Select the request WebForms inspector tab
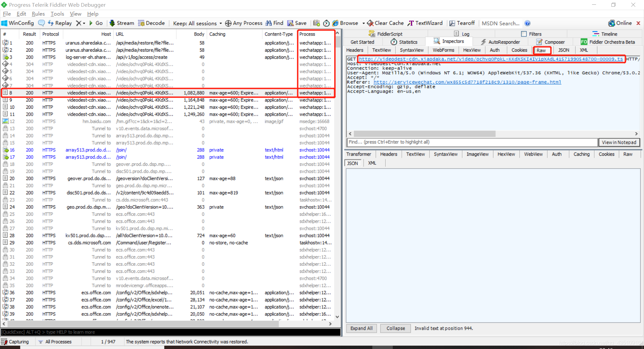644x349 pixels. pyautogui.click(x=443, y=50)
